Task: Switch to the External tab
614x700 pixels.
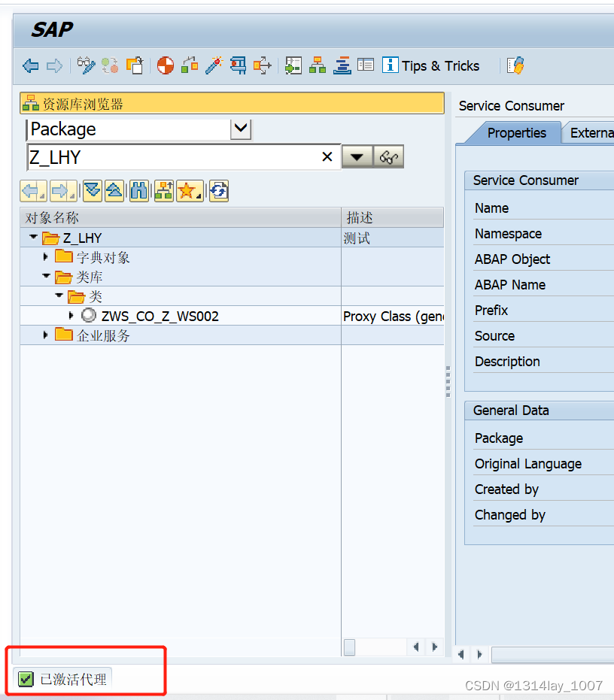Action: pyautogui.click(x=591, y=133)
